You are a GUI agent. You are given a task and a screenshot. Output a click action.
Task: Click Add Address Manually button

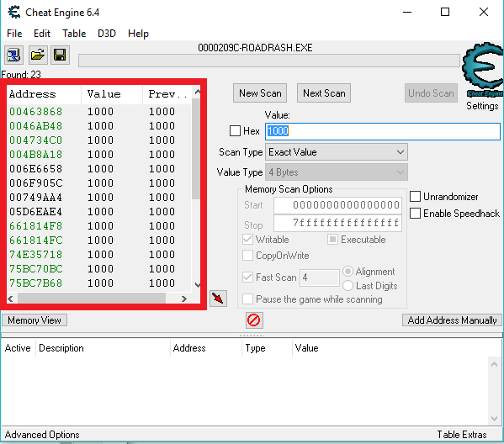pyautogui.click(x=452, y=320)
